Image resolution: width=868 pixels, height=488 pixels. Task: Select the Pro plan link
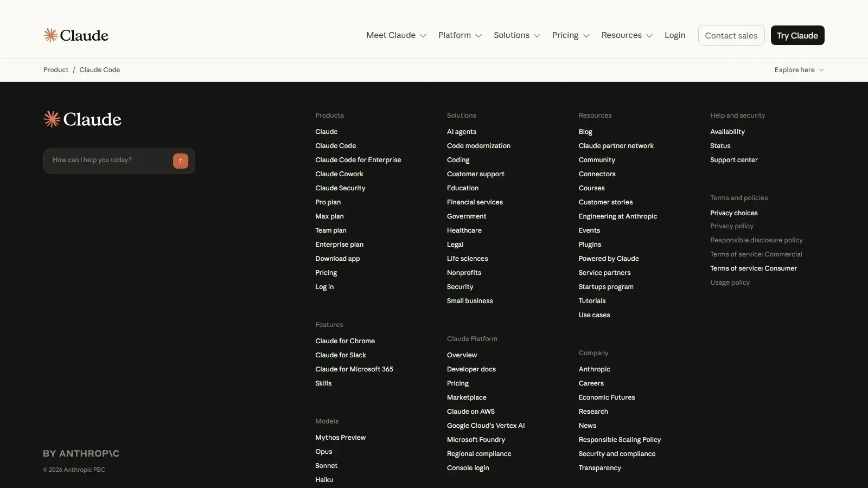(x=328, y=202)
